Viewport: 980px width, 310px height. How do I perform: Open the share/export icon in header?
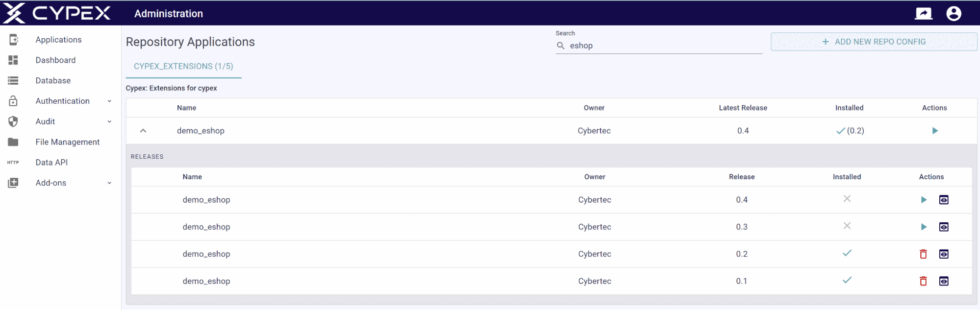click(924, 13)
